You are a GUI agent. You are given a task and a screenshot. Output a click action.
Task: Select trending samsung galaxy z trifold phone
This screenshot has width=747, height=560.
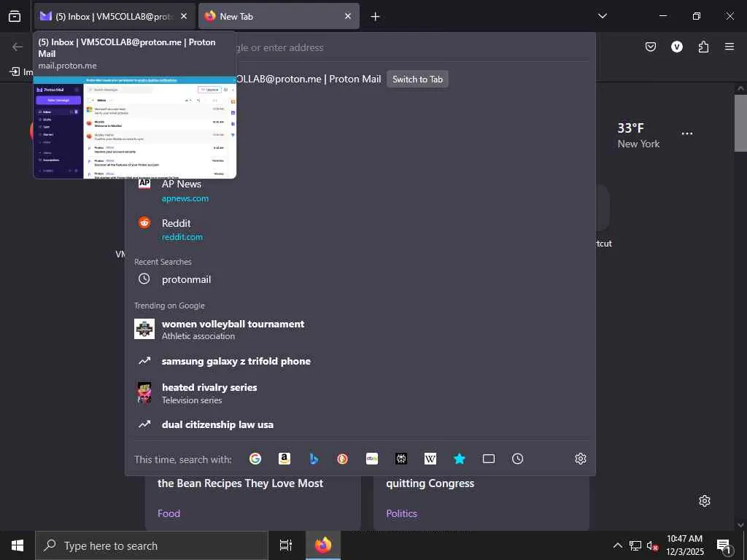click(360, 361)
